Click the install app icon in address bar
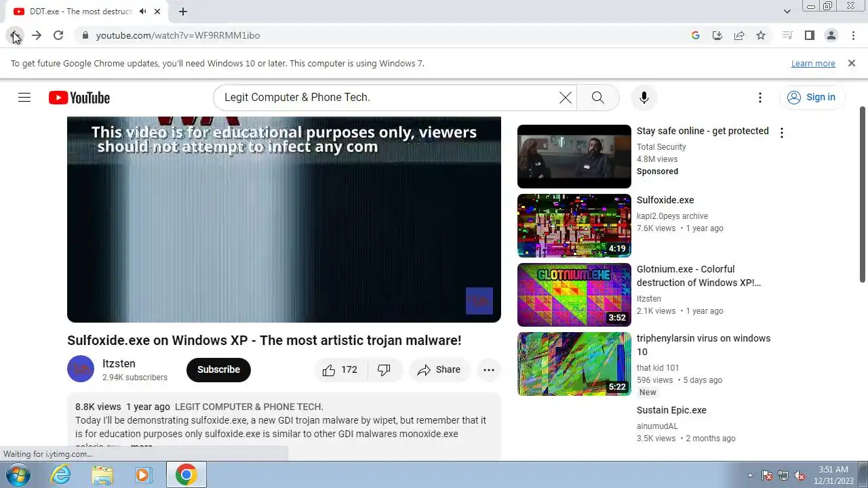The width and height of the screenshot is (868, 488). click(x=717, y=35)
